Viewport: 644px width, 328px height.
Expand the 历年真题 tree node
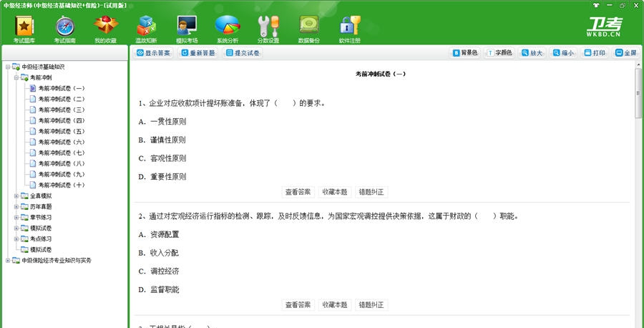tap(16, 206)
